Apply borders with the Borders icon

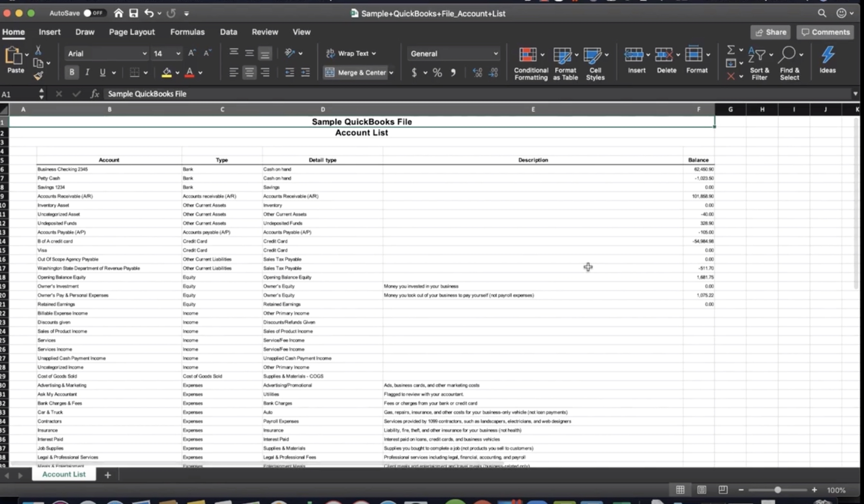(x=134, y=72)
